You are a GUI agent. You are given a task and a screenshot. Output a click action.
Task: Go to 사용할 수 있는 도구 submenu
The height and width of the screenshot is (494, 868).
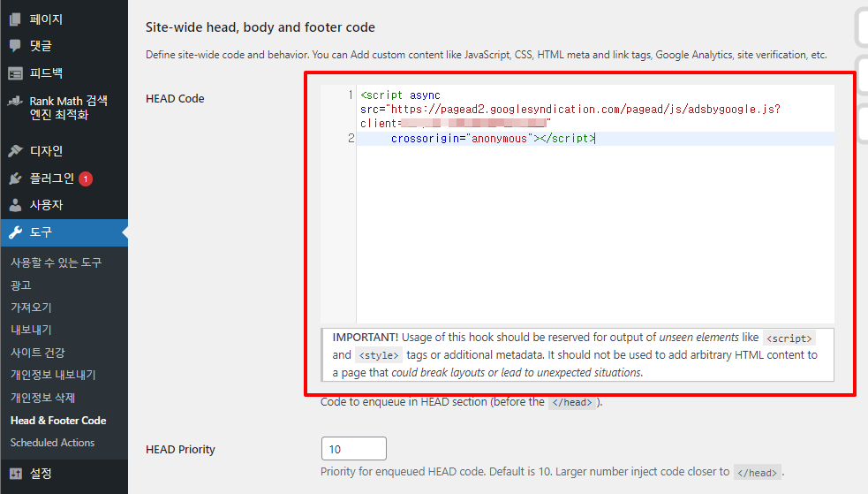56,262
